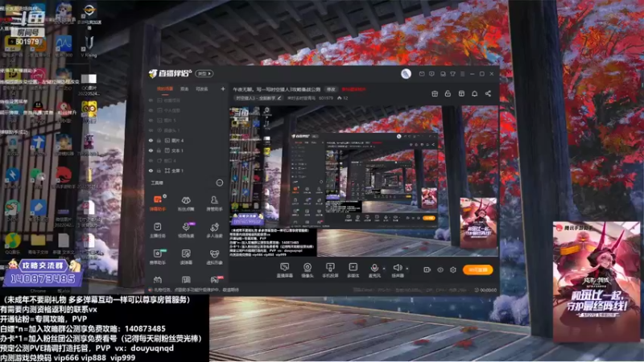Click the red link text after the title
Viewport: 644px width, 362px height.
[353, 89]
